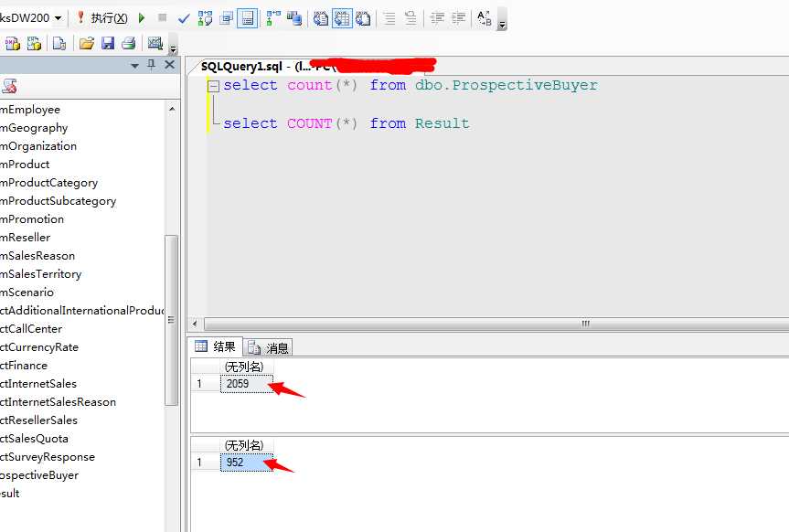Image resolution: width=789 pixels, height=532 pixels.
Task: Click the query editor horizontal scrollbar thumb
Action: [496, 324]
